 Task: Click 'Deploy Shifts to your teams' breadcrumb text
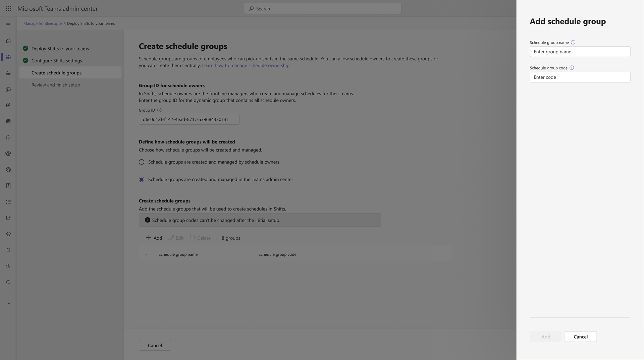click(x=91, y=23)
